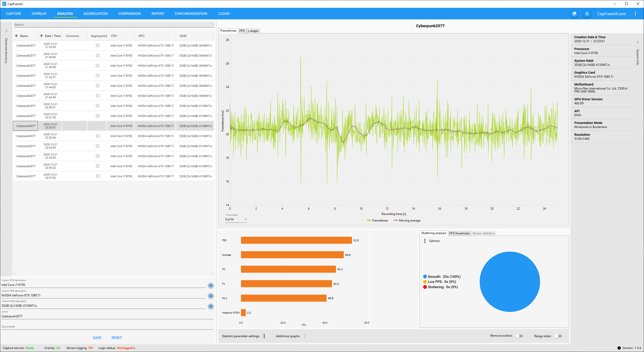Reset the custom GPU description with the refresh icon
This screenshot has width=644, height=352.
[x=211, y=296]
